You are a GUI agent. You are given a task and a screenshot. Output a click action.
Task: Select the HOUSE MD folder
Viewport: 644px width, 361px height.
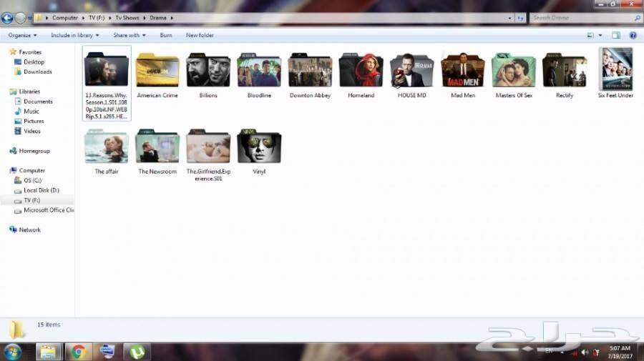(412, 76)
